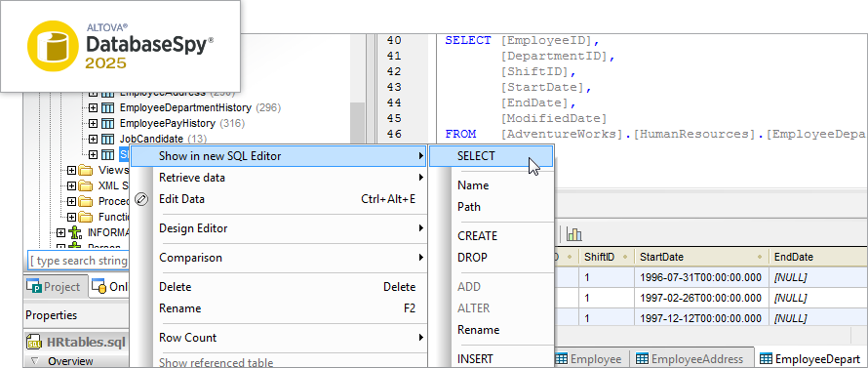868x368 pixels.
Task: Open the Retrieve data submenu
Action: coord(278,178)
